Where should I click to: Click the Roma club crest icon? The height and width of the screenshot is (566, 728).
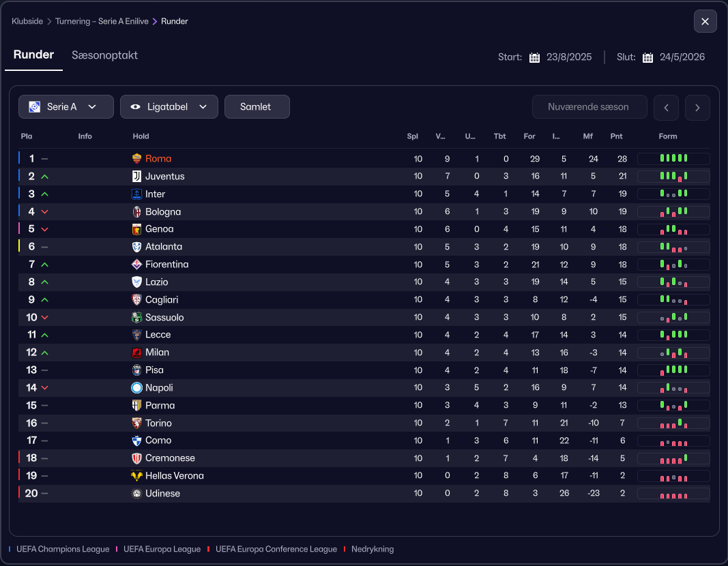(x=136, y=159)
